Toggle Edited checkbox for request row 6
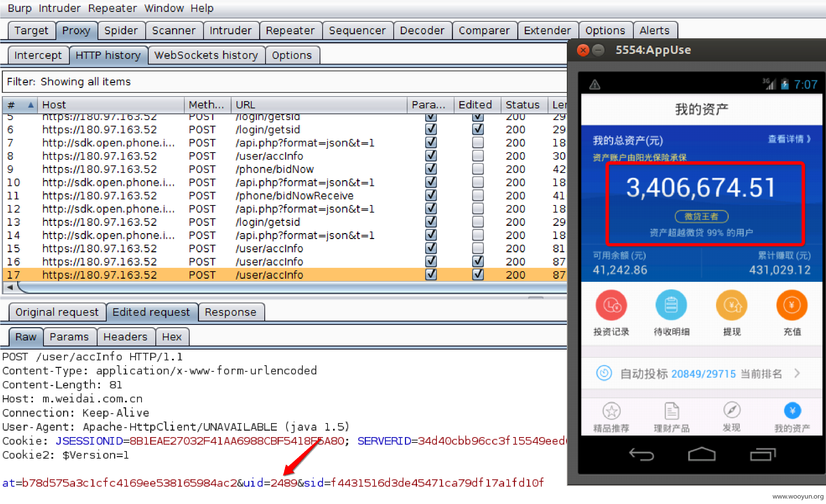Image resolution: width=826 pixels, height=504 pixels. pyautogui.click(x=478, y=129)
